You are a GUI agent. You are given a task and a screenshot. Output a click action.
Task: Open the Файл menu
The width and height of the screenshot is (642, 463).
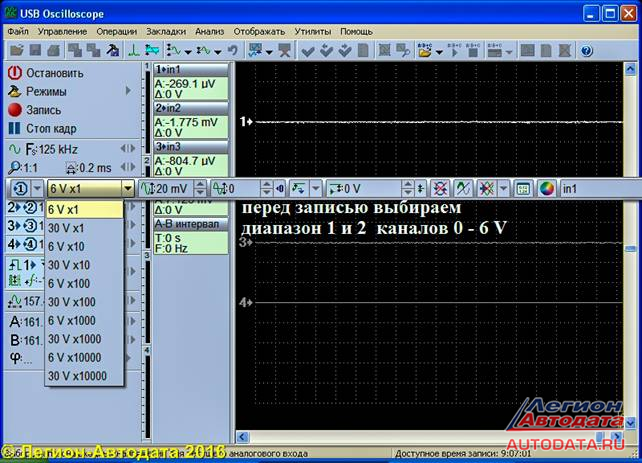18,32
